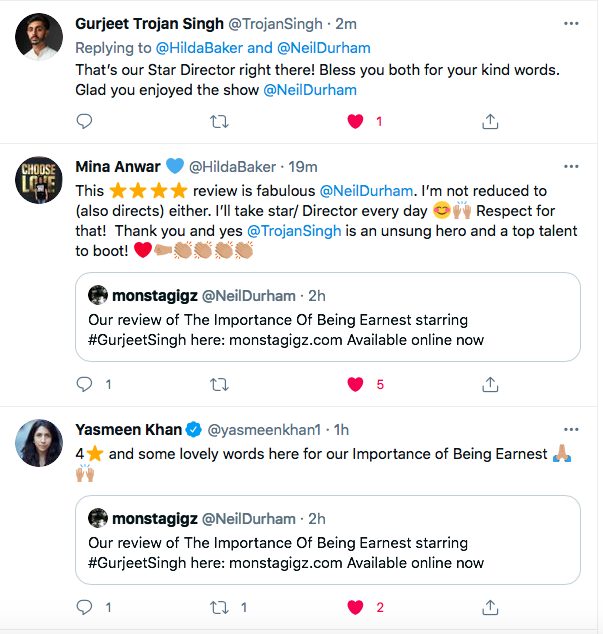
Task: Reply to Yasmeen Khan's tweet
Action: point(84,607)
